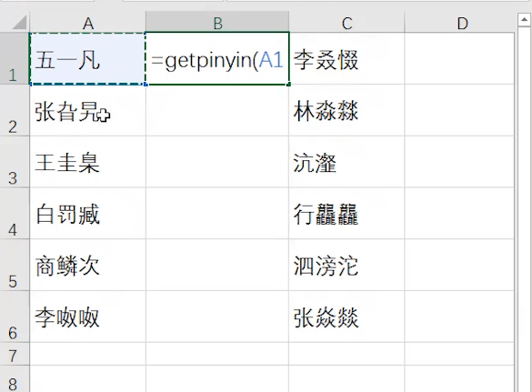Select row 8 header
This screenshot has width=532, height=392.
coord(15,378)
